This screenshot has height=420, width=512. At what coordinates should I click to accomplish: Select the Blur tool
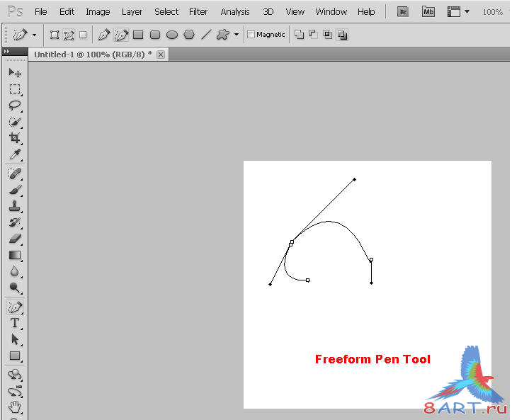tap(15, 271)
